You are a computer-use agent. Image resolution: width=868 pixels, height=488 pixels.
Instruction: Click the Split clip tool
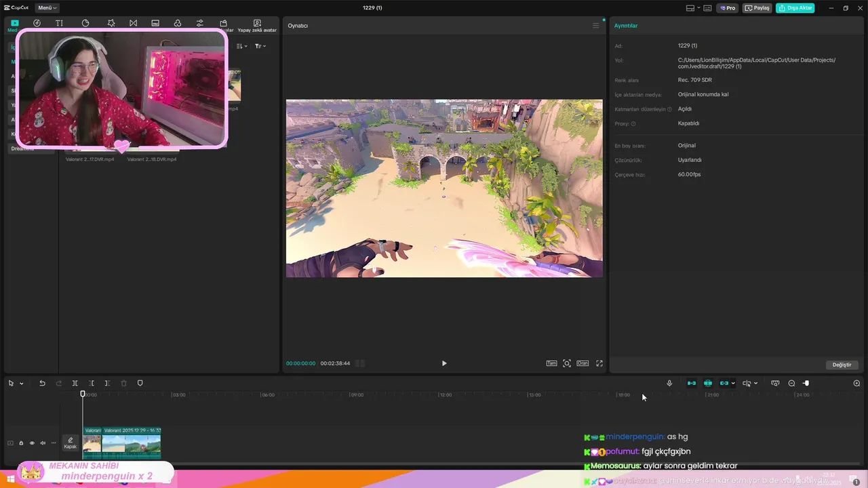(75, 383)
